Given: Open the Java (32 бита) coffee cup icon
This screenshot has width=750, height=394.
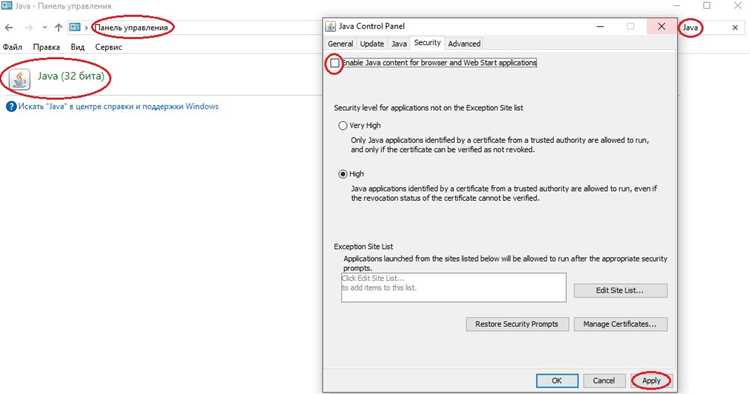Looking at the screenshot, I should tap(20, 79).
